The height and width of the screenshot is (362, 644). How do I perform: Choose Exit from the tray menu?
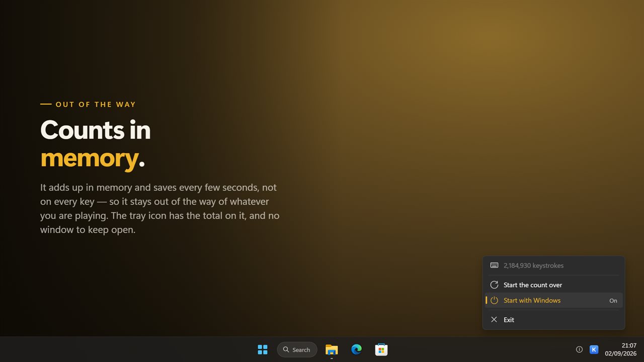click(x=553, y=320)
